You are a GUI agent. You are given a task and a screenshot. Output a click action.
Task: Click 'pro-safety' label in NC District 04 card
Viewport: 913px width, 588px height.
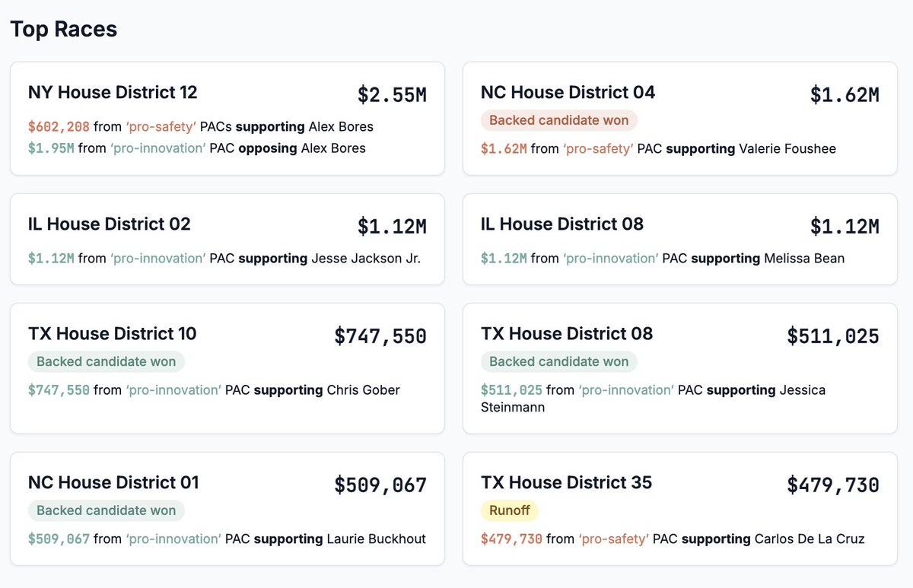(598, 149)
